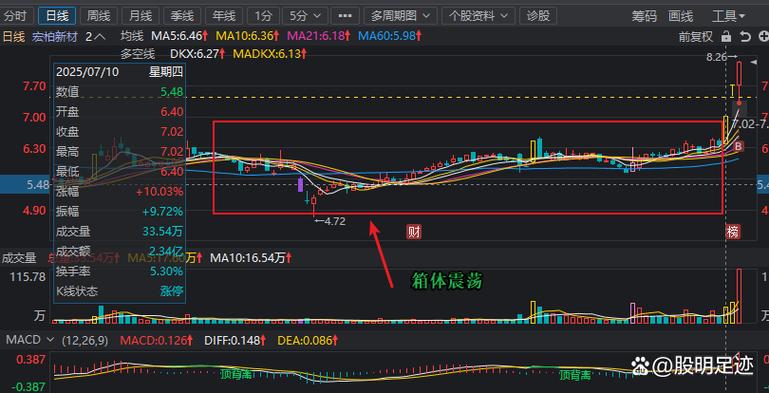Open the 月线 monthly chart tab
The width and height of the screenshot is (769, 393).
point(140,16)
